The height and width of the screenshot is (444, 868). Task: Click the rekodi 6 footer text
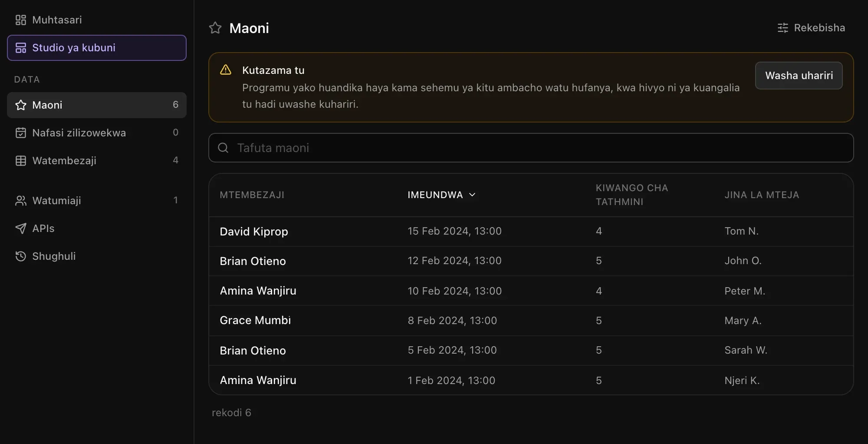(231, 413)
